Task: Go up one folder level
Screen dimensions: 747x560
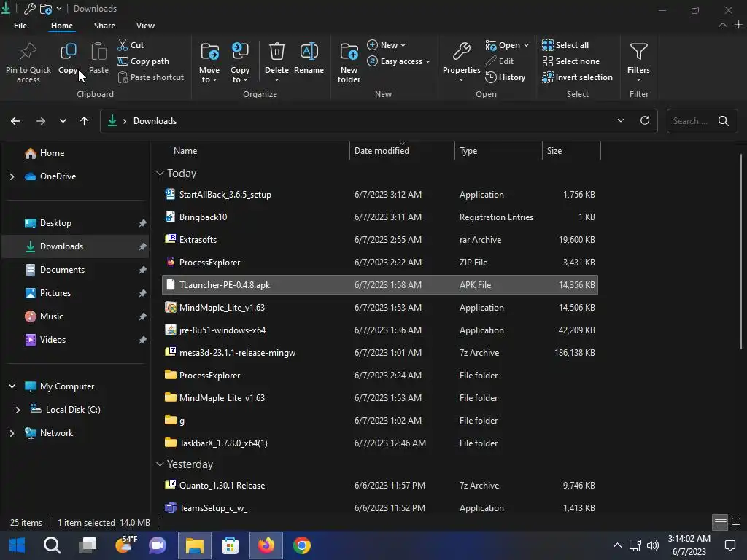Action: [x=85, y=121]
